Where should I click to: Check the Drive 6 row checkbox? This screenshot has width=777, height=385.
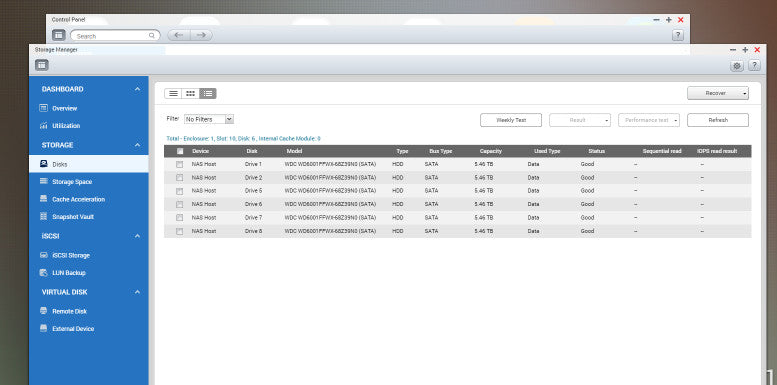pyautogui.click(x=179, y=204)
